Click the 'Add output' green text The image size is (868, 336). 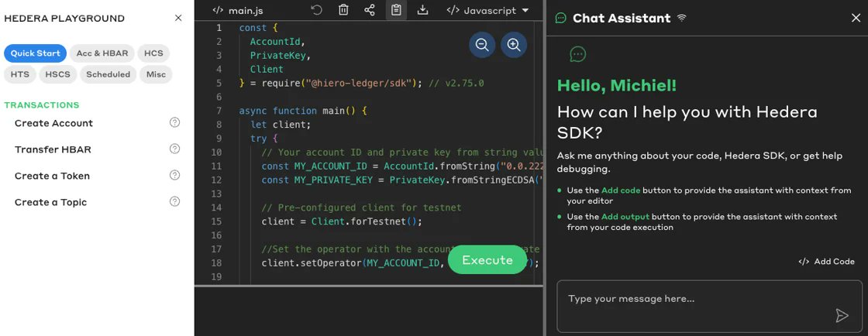(625, 217)
